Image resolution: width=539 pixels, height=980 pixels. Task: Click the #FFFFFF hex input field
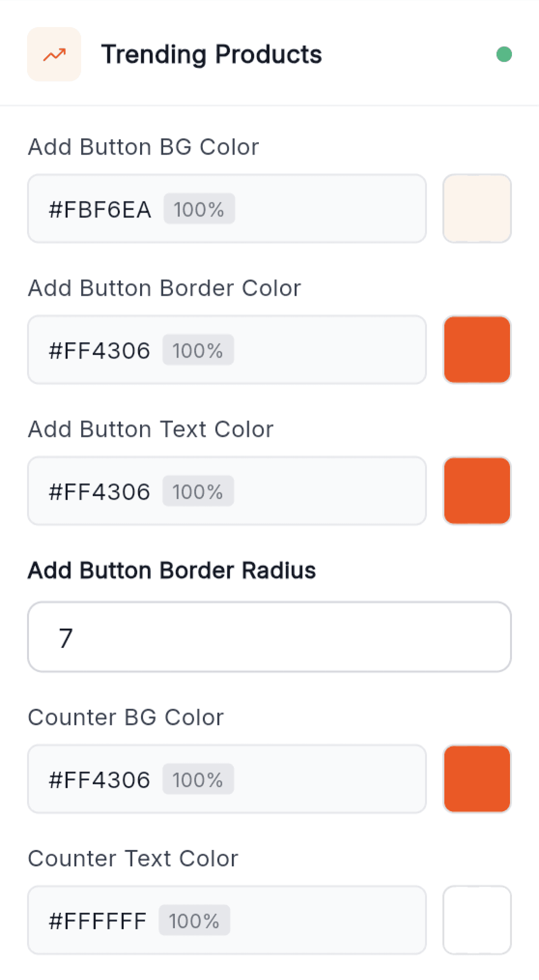(227, 920)
